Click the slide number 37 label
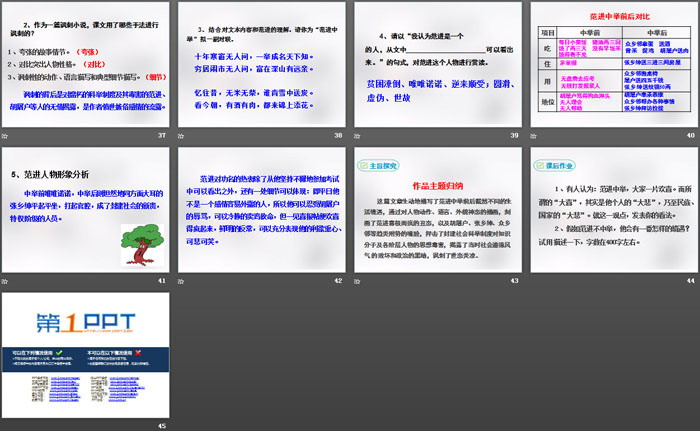This screenshot has height=431, width=700. (162, 135)
